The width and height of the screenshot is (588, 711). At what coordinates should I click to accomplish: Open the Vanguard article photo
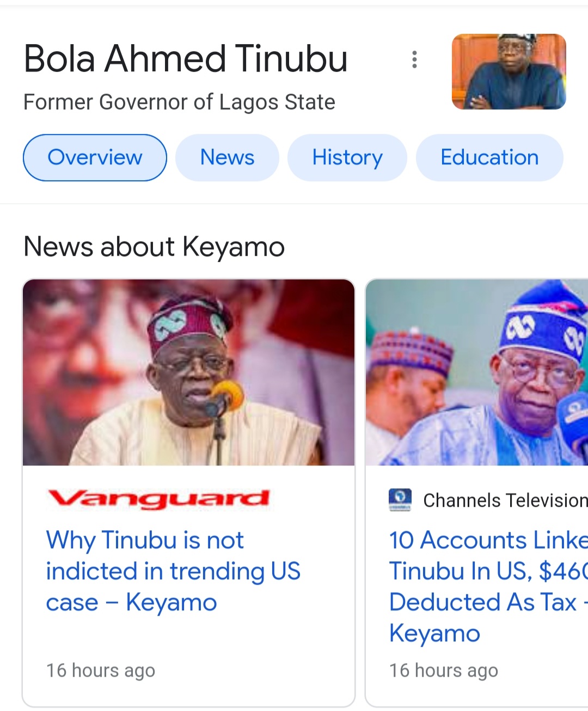pos(188,372)
